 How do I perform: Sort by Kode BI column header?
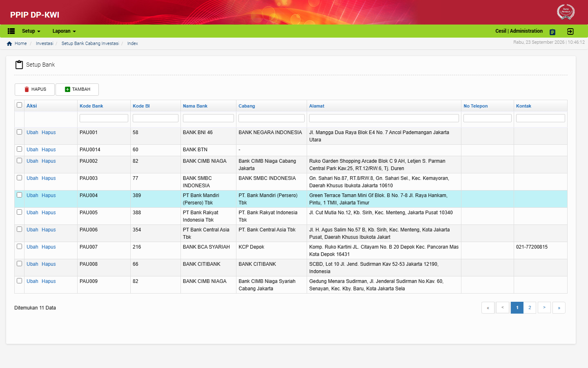141,106
